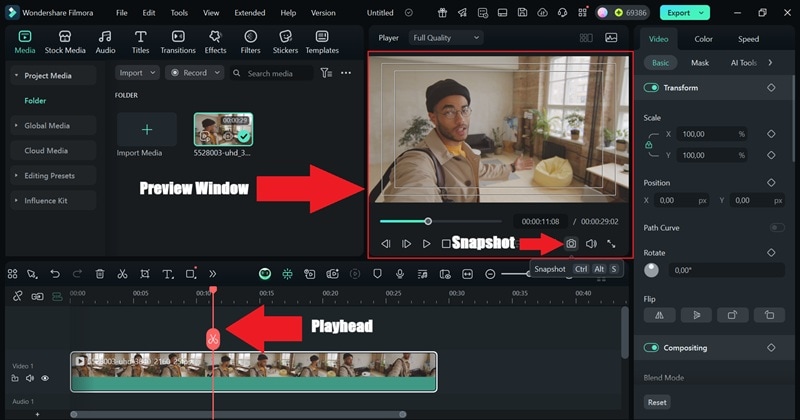800x420 pixels.
Task: Open the Transitions library
Action: click(178, 42)
